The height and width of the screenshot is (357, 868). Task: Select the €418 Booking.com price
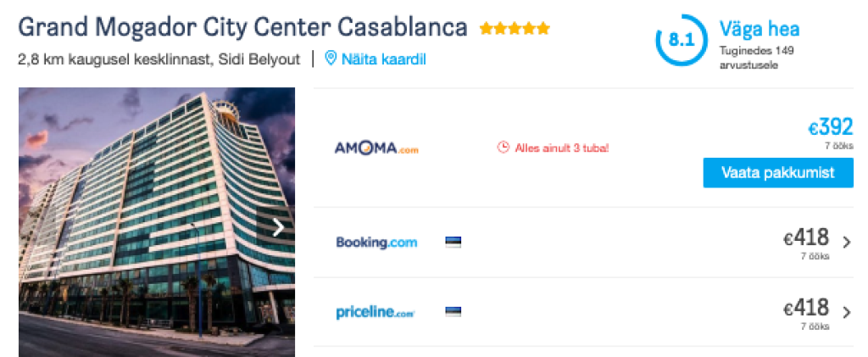[x=806, y=238]
